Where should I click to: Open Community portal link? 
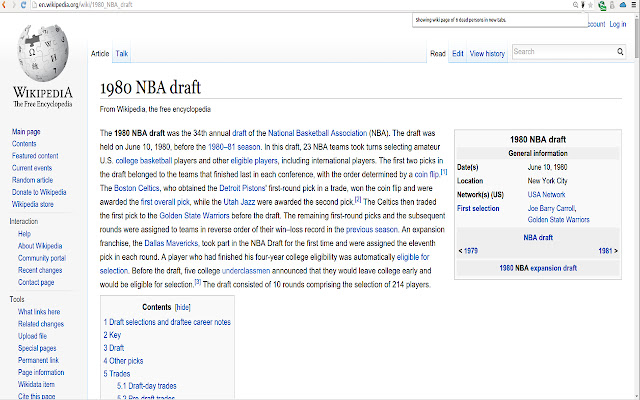(42, 258)
